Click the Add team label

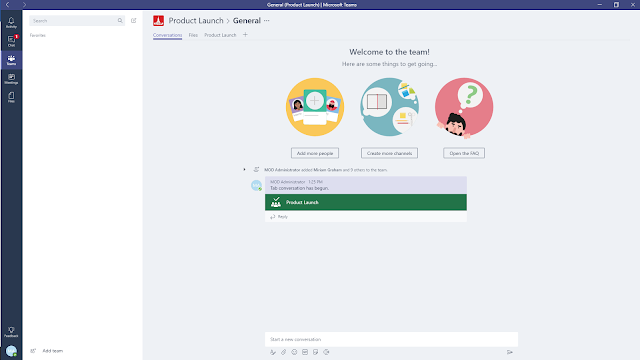pyautogui.click(x=53, y=351)
